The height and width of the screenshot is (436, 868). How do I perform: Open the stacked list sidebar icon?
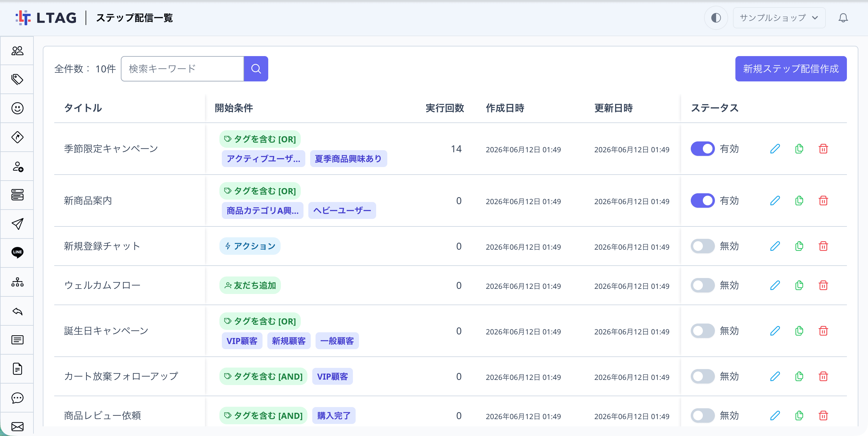coord(17,195)
